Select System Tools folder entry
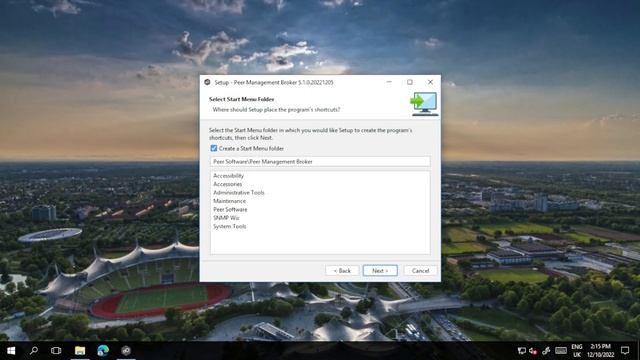Image resolution: width=640 pixels, height=360 pixels. [x=229, y=226]
